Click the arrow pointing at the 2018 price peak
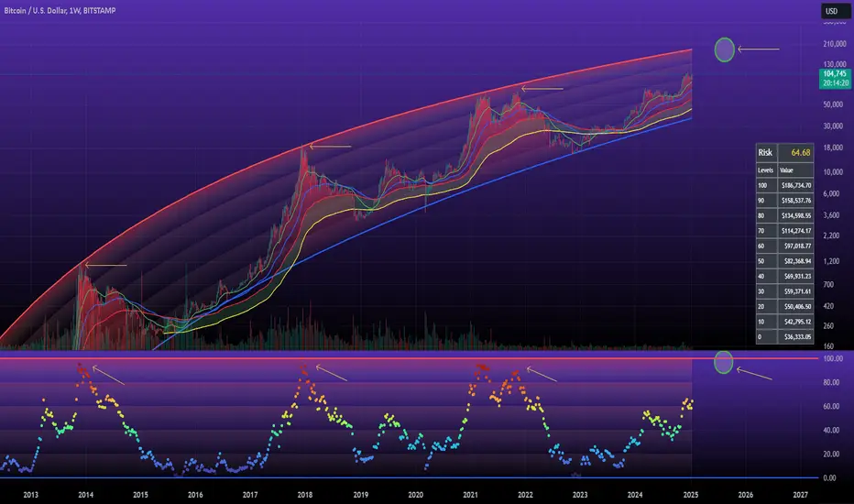This screenshot has width=854, height=504. [x=331, y=146]
